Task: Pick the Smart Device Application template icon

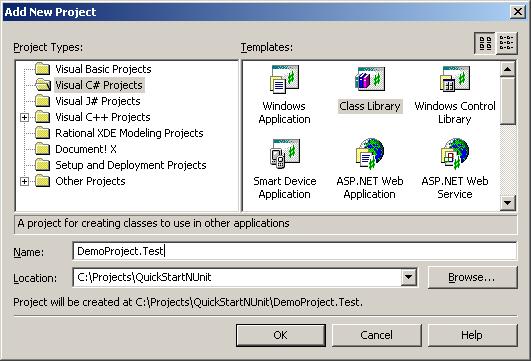Action: (x=284, y=154)
